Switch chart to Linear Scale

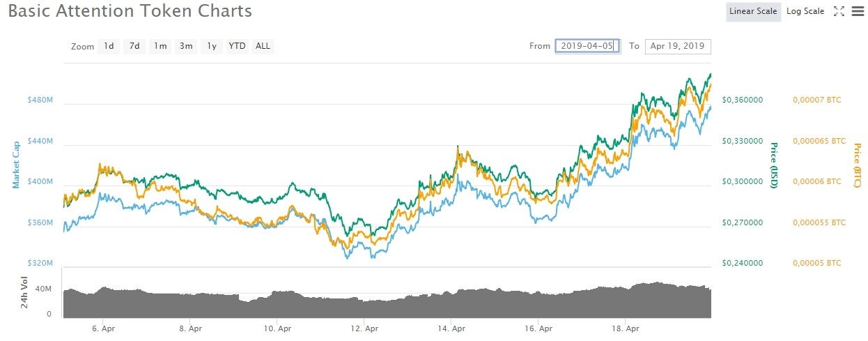tap(753, 11)
